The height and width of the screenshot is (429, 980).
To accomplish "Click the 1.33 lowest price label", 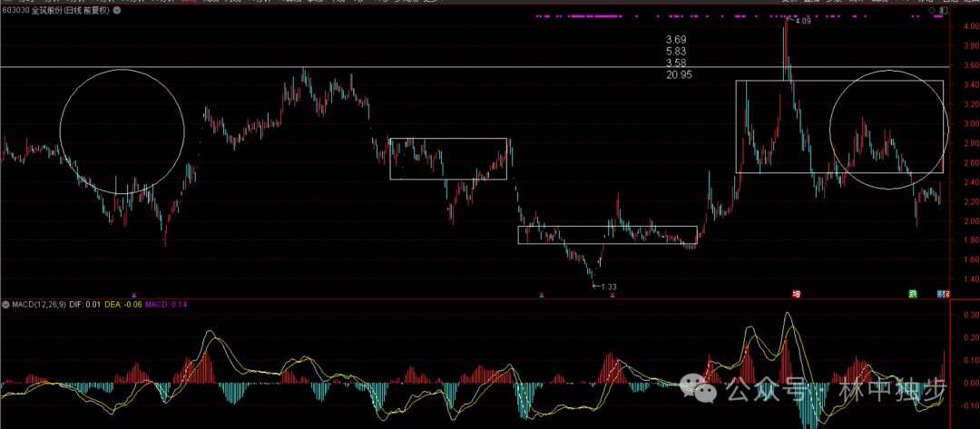I will (x=607, y=287).
